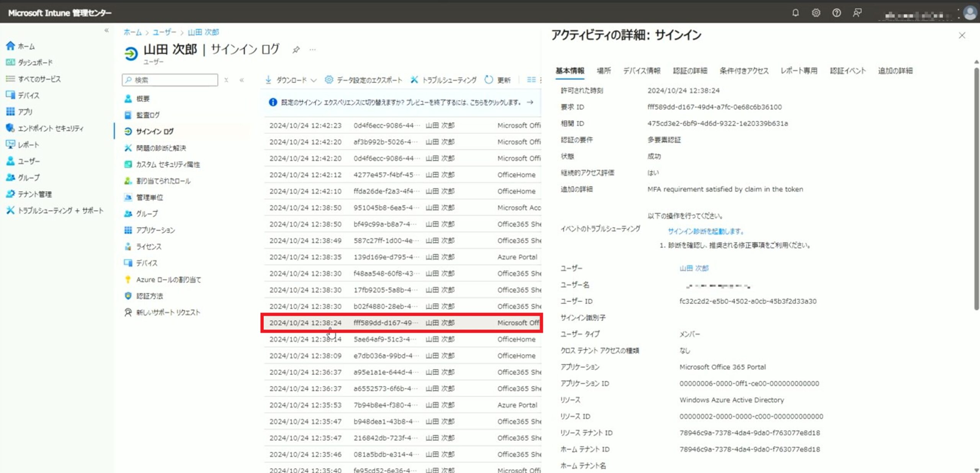980x473 pixels.
Task: Open 認証方法 in the user menu
Action: pos(144,296)
